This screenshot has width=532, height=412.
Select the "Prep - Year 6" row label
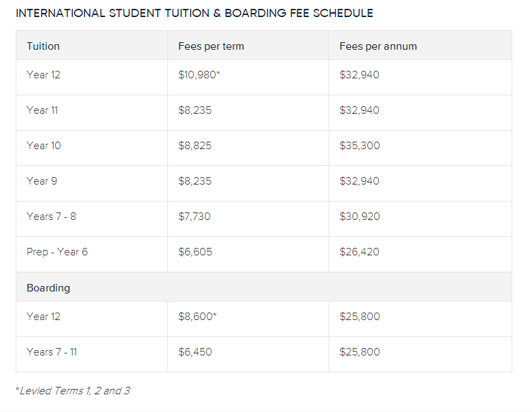(x=56, y=252)
